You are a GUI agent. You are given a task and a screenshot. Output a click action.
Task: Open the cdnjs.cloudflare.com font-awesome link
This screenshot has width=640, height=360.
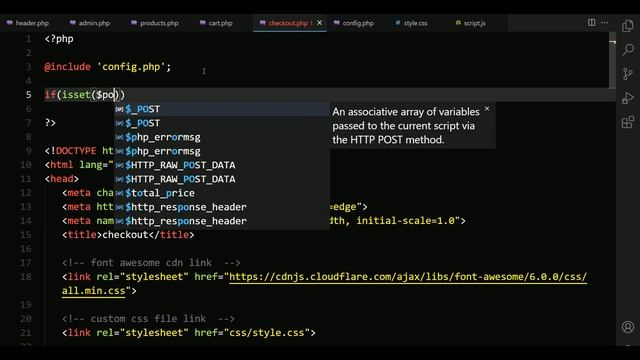408,277
